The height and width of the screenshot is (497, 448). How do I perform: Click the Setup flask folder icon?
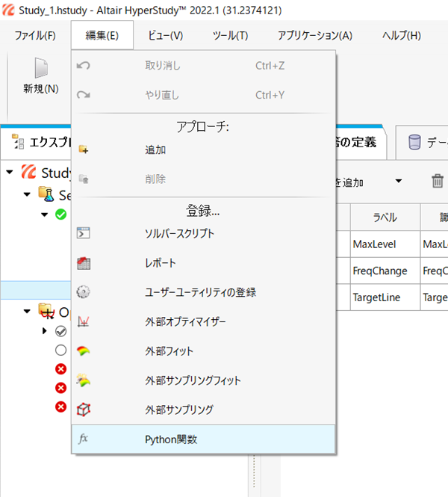46,194
